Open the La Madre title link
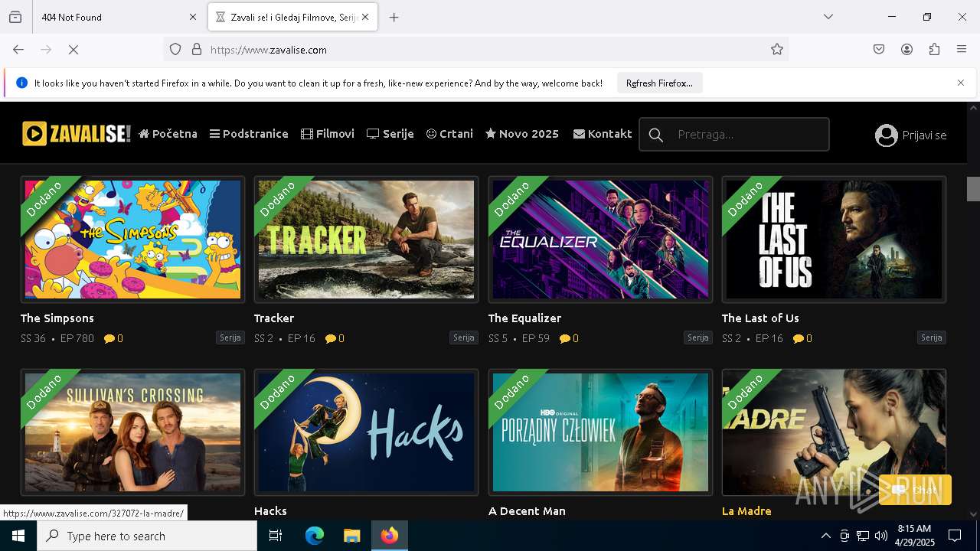 coord(746,511)
